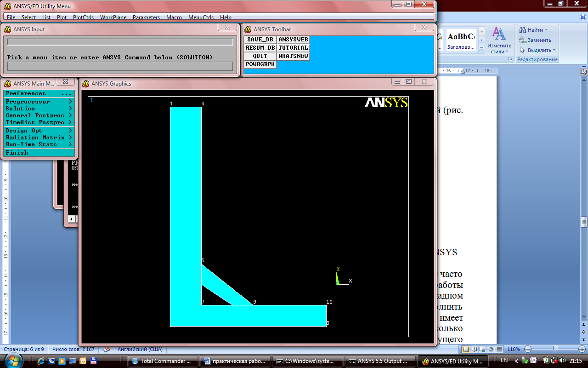Open the Styles pane dialog launcher
Viewport: 588px width, 368px height.
point(510,59)
